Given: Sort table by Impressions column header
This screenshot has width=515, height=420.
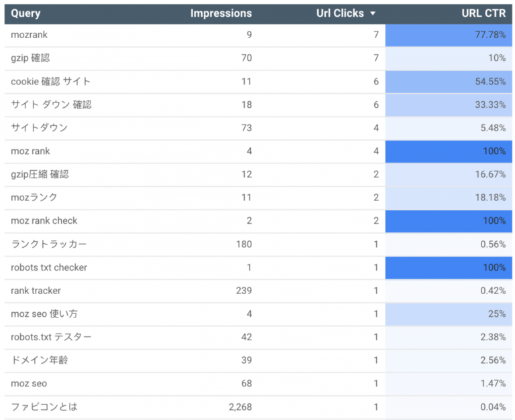Looking at the screenshot, I should pyautogui.click(x=221, y=13).
